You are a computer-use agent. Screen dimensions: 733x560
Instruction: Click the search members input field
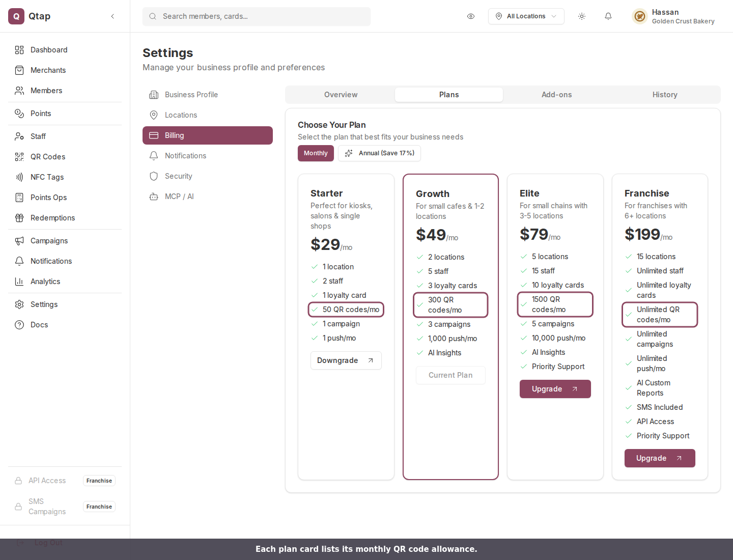(x=257, y=16)
